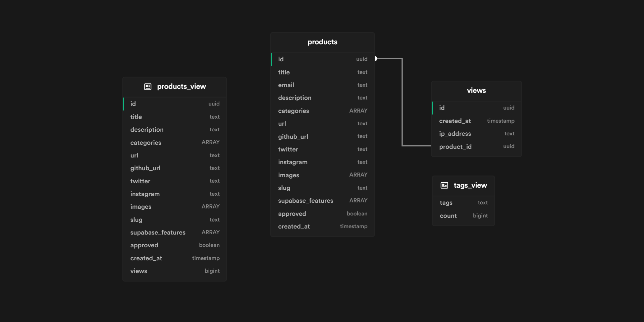Image resolution: width=644 pixels, height=322 pixels.
Task: Click the connector handle on products id row
Action: [376, 59]
